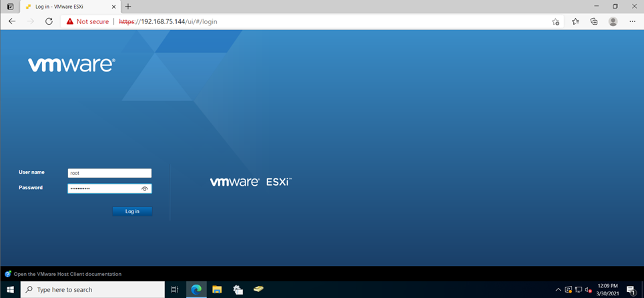Click the Type here to search box
644x298 pixels.
[92, 289]
